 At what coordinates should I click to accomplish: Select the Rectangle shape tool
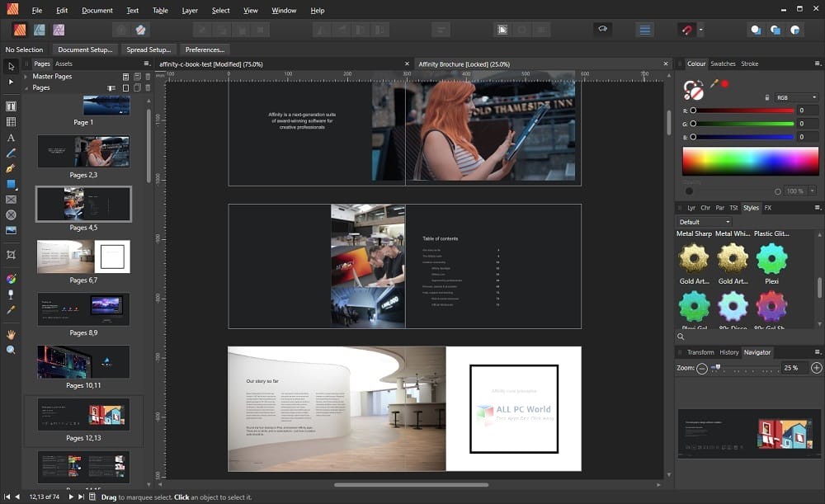click(x=11, y=184)
